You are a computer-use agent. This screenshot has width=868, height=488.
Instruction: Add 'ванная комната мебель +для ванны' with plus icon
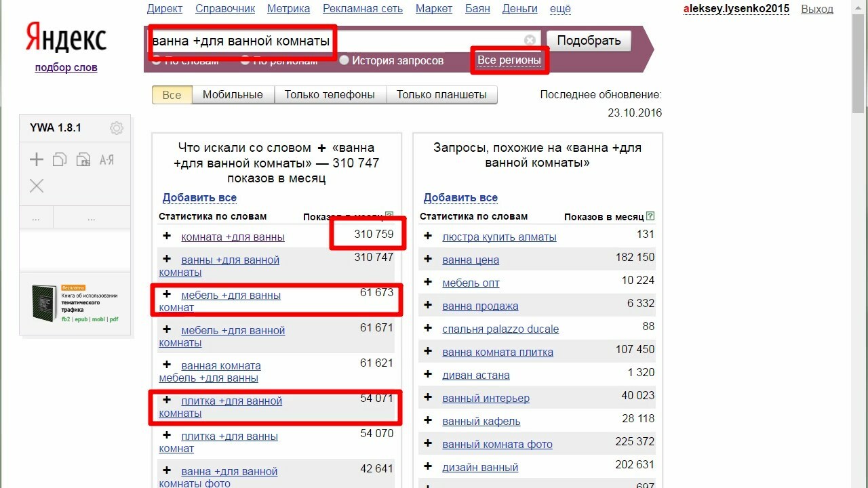pyautogui.click(x=167, y=365)
